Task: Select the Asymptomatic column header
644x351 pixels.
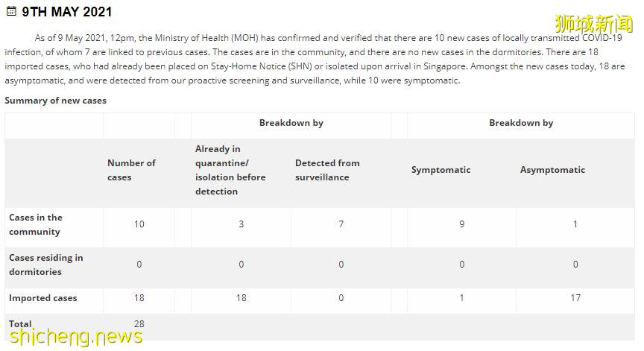Action: coord(552,170)
